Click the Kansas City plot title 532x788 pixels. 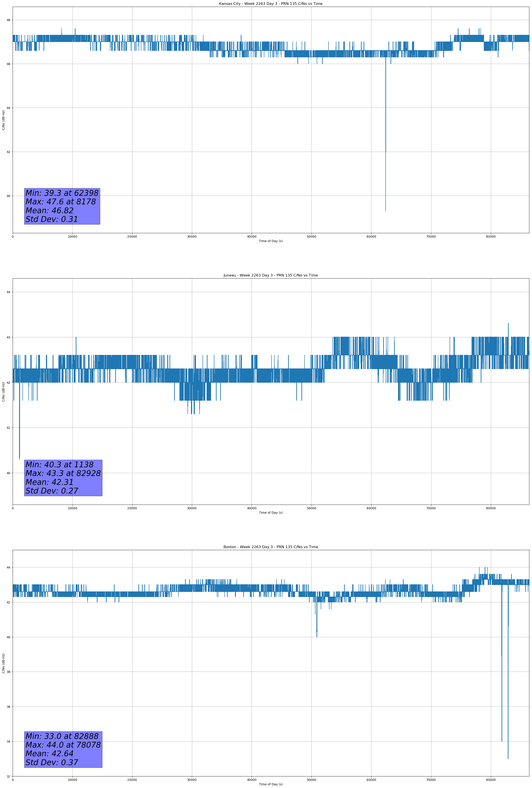(271, 4)
